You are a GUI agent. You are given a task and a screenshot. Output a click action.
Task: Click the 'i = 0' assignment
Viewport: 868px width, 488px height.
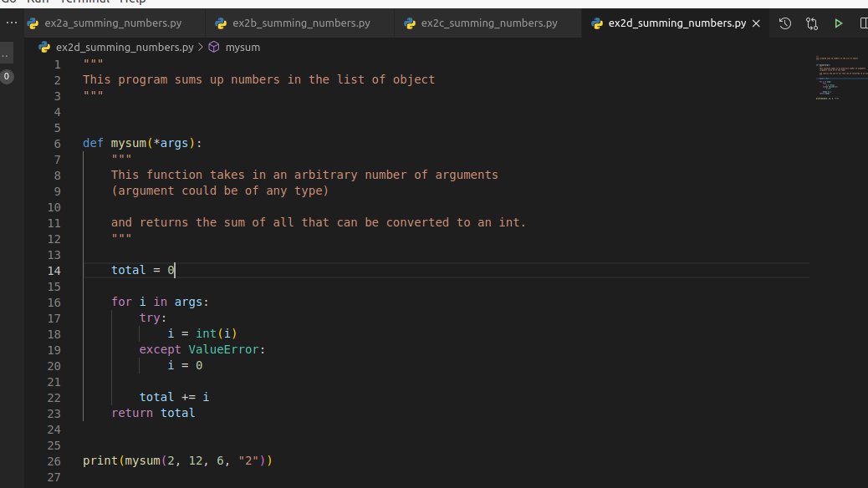click(x=185, y=365)
